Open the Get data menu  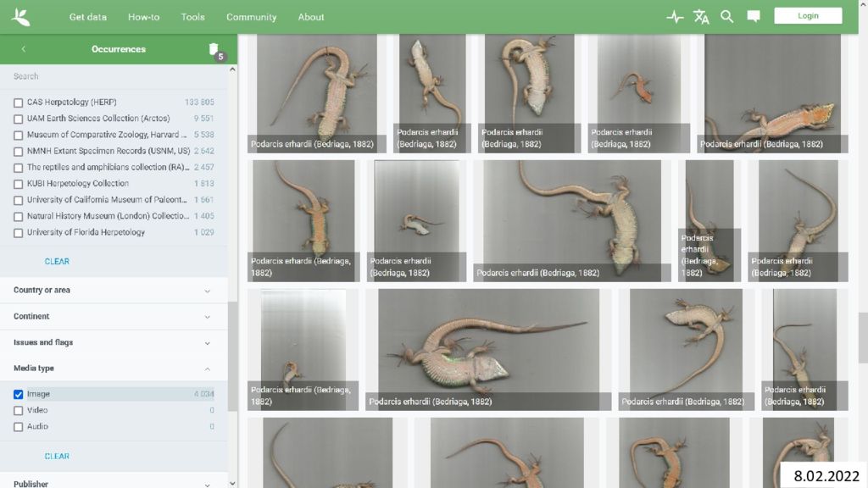[88, 17]
